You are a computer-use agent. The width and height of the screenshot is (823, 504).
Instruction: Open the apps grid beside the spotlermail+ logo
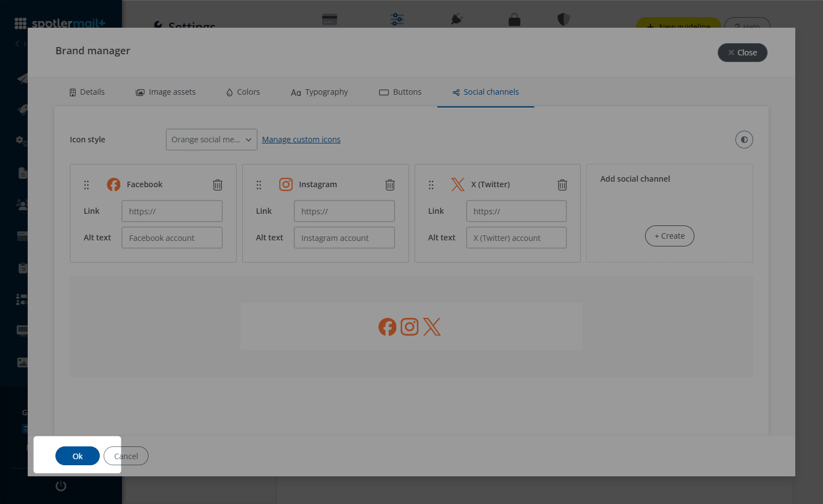[x=21, y=23]
